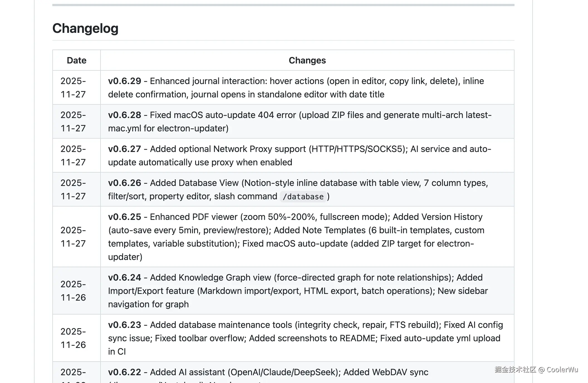Viewport: 588px width, 383px height.
Task: Click the 2025-11-26 date beside v0.6.23
Action: 73,338
